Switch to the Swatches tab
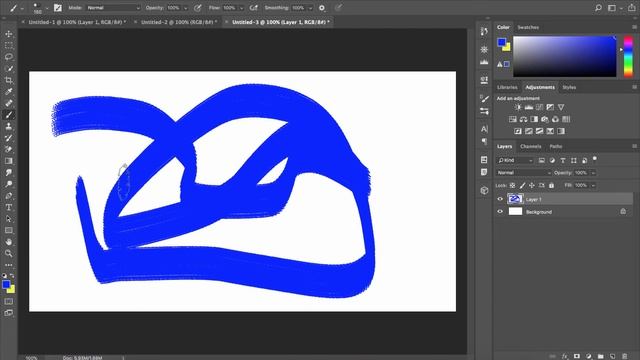 coord(528,27)
